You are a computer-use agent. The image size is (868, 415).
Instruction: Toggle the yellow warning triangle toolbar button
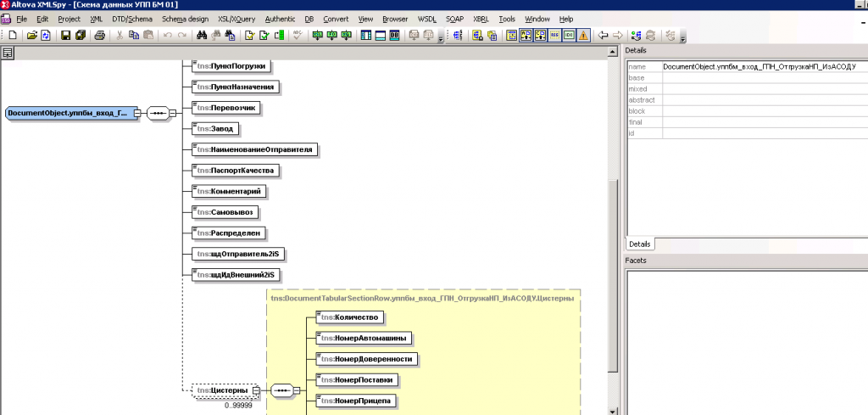(x=583, y=35)
